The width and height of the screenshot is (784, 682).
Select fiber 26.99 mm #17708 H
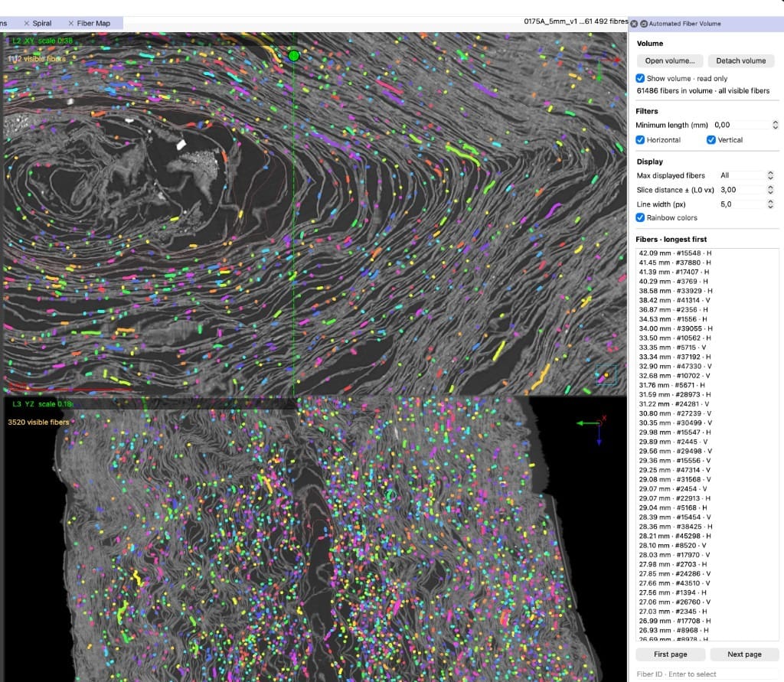click(707, 621)
